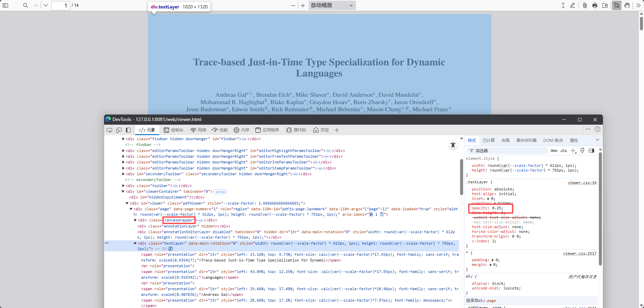Viewport: 644px width, 308px height.
Task: Toggle device emulation in DevTools
Action: coord(119,130)
